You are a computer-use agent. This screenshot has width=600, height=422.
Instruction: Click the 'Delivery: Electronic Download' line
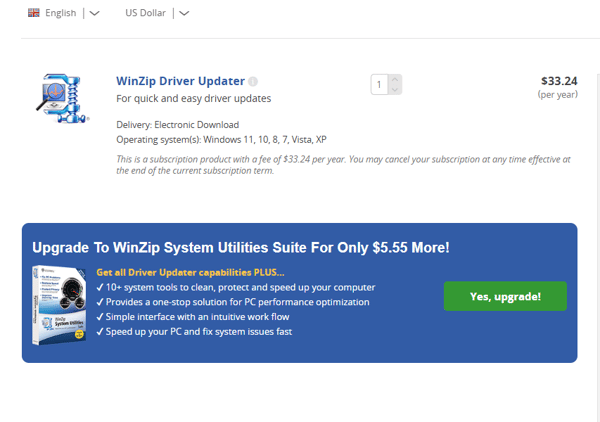[x=178, y=125]
